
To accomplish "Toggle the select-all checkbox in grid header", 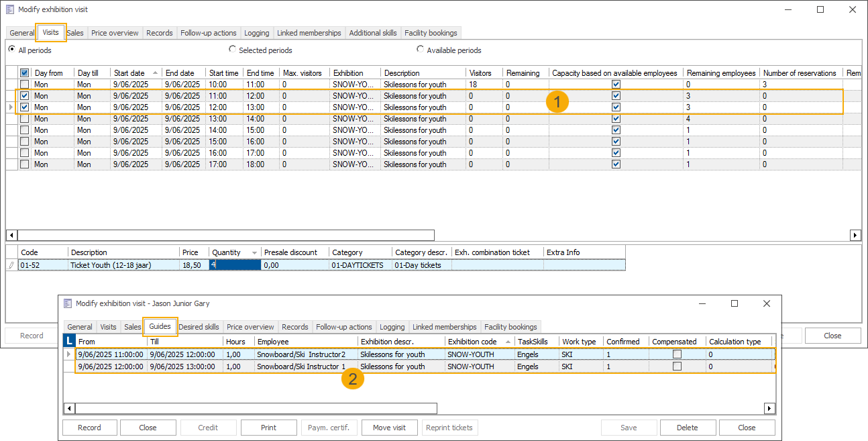I will click(x=25, y=73).
